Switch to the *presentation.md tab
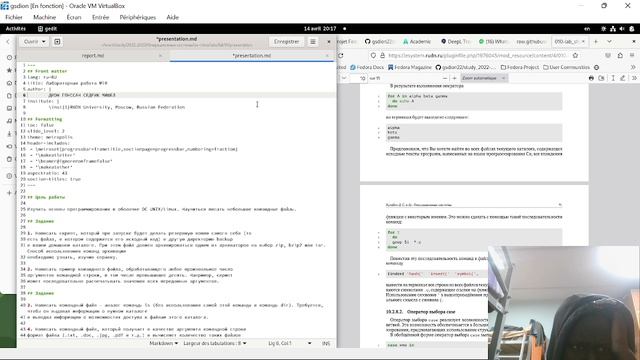 251,56
